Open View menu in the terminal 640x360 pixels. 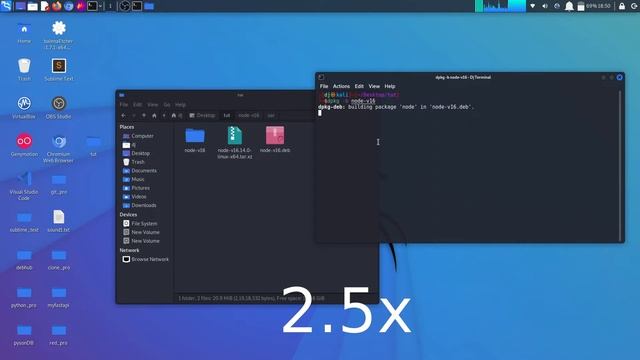[374, 87]
